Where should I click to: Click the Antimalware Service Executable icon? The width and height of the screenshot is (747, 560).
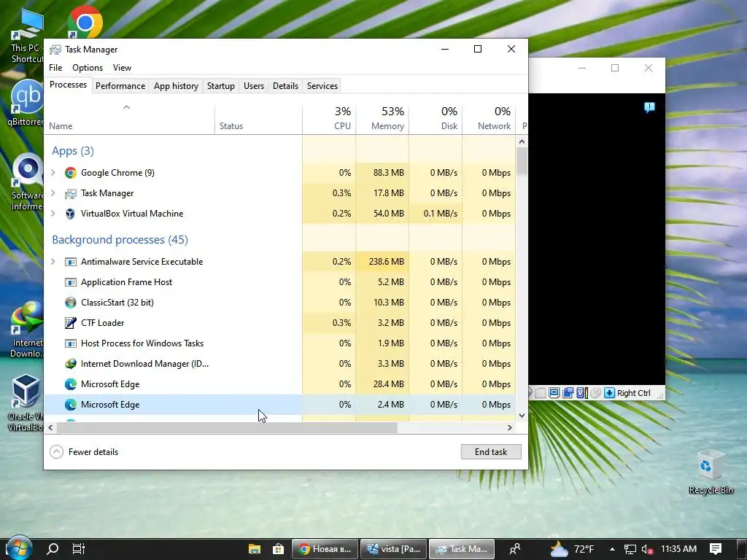[x=71, y=262]
